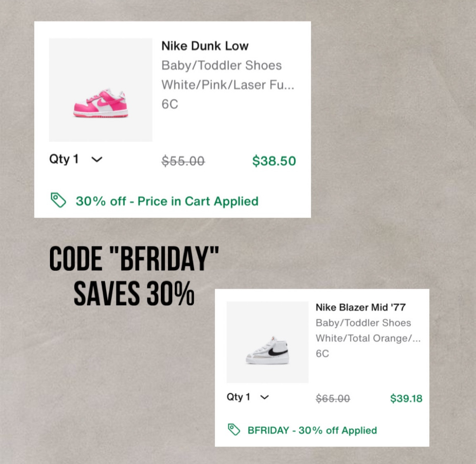Select the pink Nike Dunk Low product image

point(101,90)
